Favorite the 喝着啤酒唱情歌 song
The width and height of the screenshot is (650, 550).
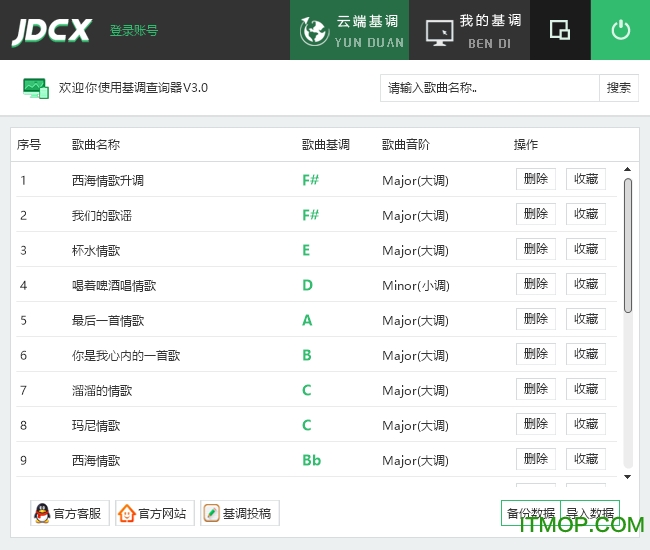(x=586, y=284)
